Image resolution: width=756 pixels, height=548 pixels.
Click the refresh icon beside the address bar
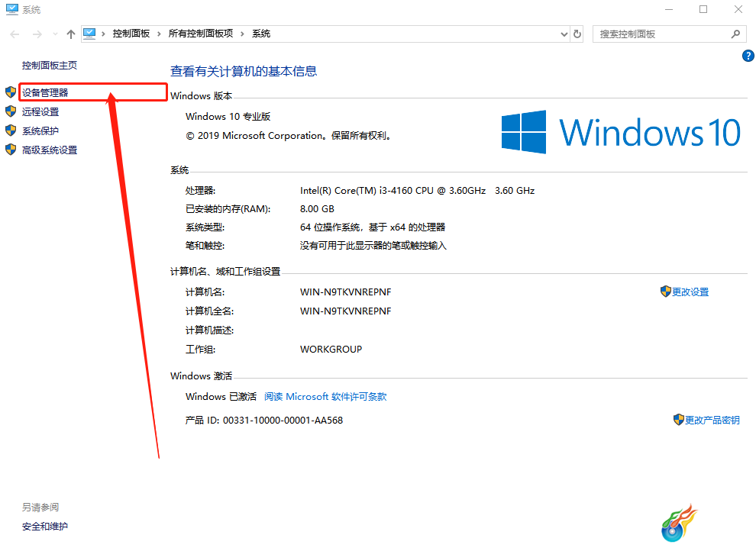pyautogui.click(x=577, y=34)
